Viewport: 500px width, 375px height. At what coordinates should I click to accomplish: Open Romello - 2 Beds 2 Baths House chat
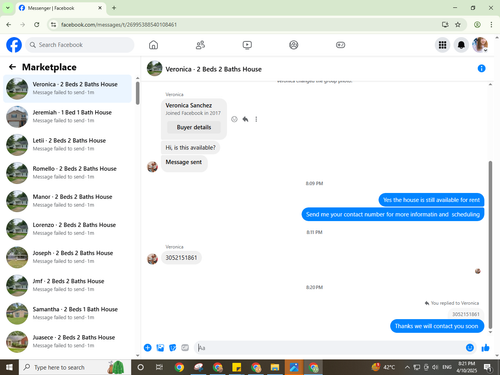click(67, 173)
